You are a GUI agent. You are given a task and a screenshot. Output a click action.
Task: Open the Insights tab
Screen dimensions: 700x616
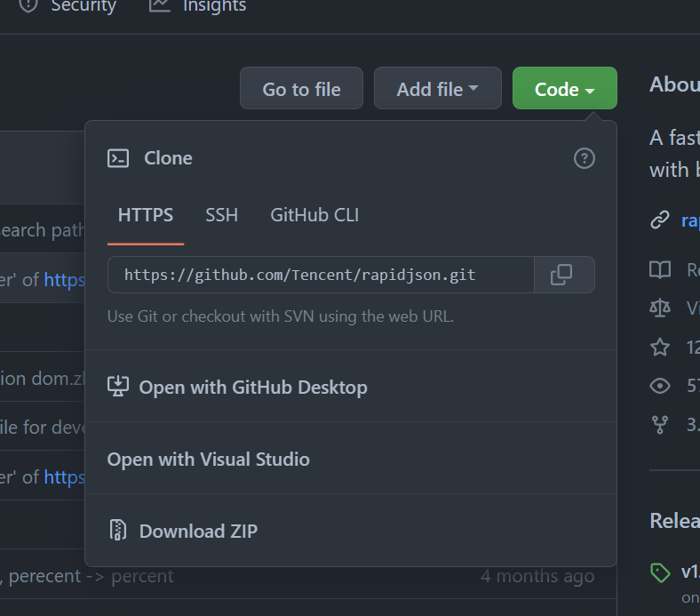pos(197,6)
